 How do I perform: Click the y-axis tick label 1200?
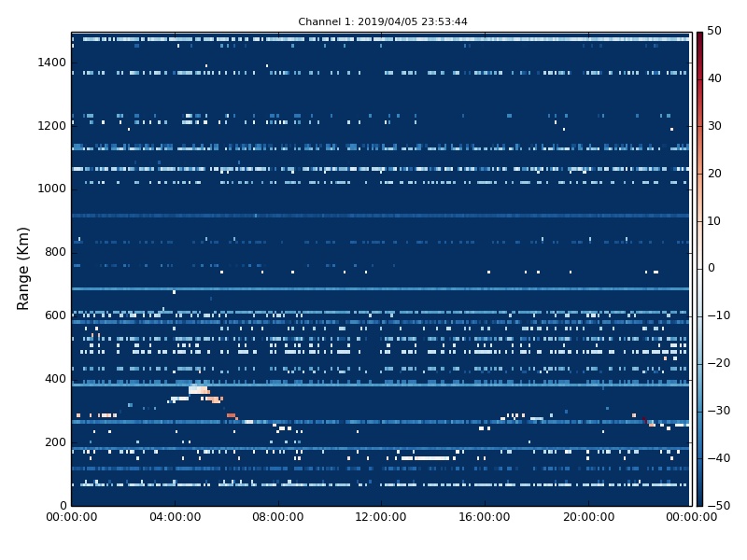(x=52, y=126)
